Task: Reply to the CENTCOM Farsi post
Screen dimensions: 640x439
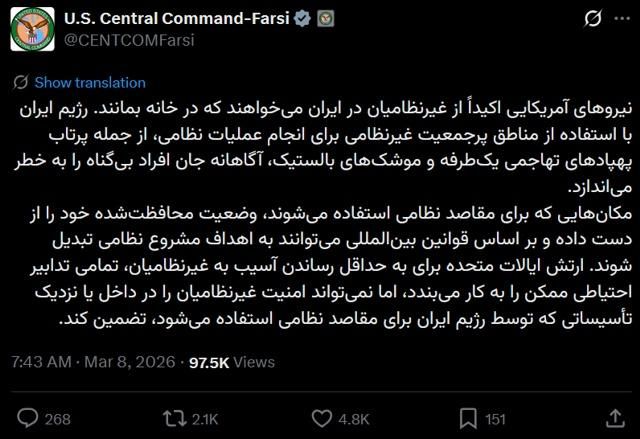Action: coord(30,418)
